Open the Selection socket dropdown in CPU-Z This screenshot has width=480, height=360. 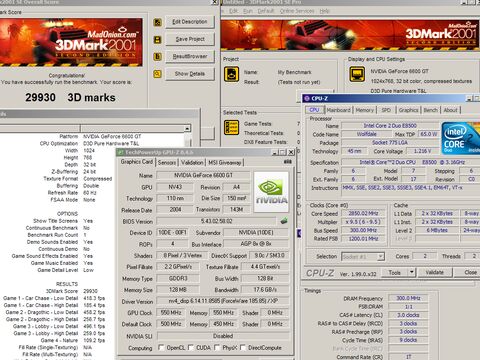point(380,257)
